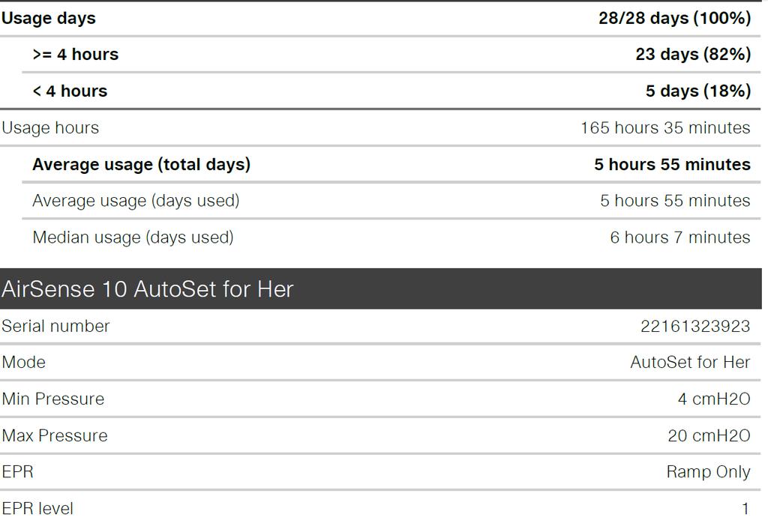The width and height of the screenshot is (768, 532).
Task: Click Median usage (days used) label
Action: 133,238
